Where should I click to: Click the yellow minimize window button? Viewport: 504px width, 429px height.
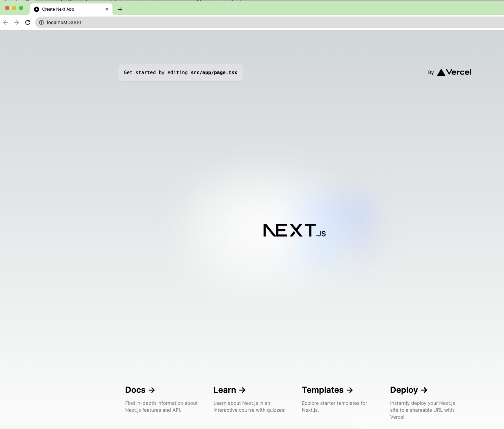(x=14, y=8)
